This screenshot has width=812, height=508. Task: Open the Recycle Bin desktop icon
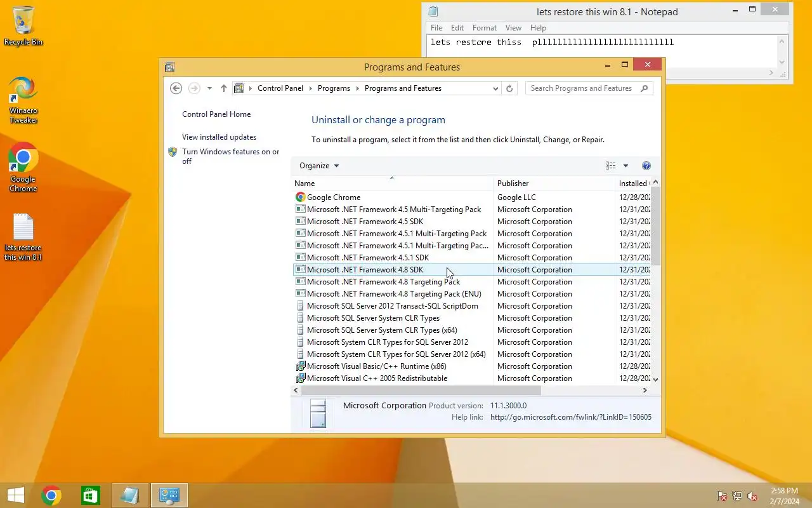tap(23, 25)
